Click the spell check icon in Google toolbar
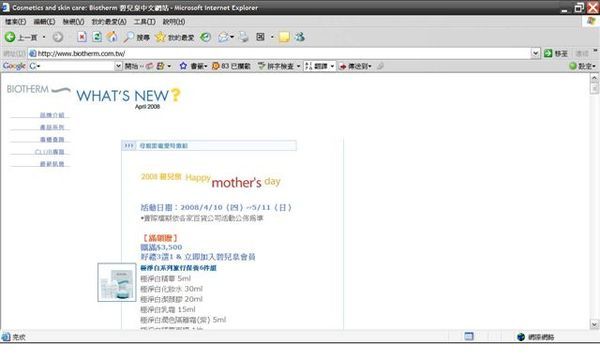 [x=261, y=66]
